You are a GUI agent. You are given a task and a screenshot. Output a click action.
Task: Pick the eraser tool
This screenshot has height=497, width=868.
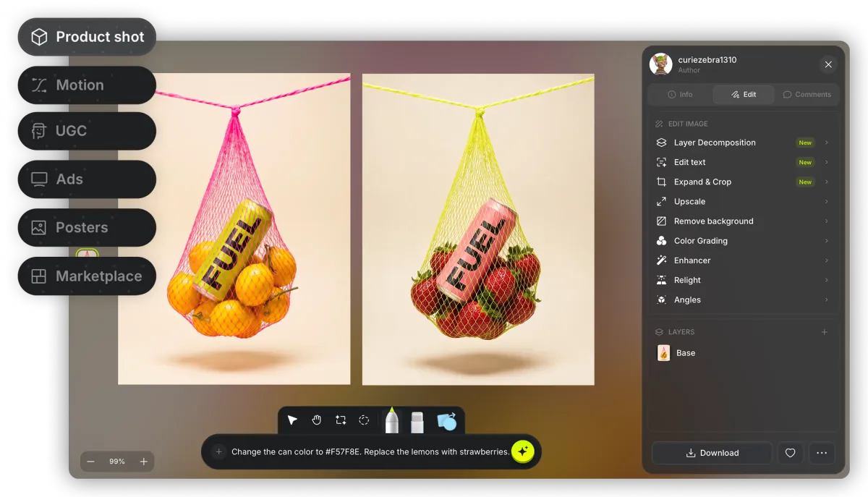(417, 422)
